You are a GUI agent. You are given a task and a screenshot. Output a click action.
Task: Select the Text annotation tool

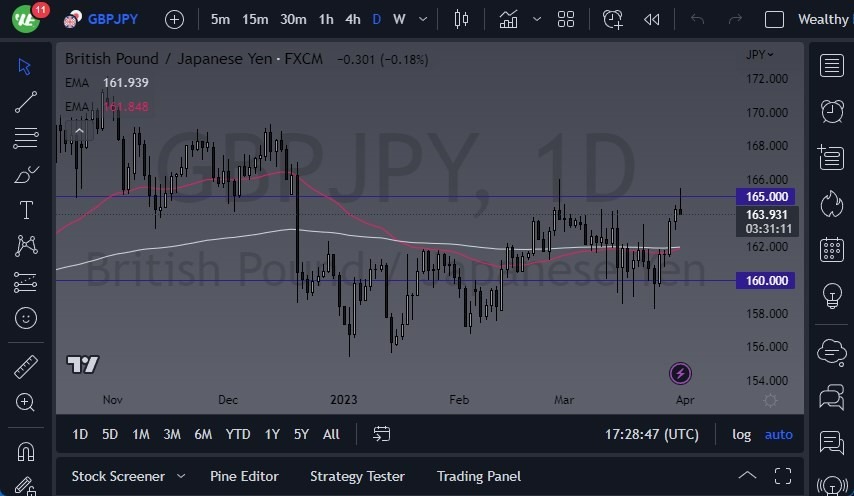[26, 210]
